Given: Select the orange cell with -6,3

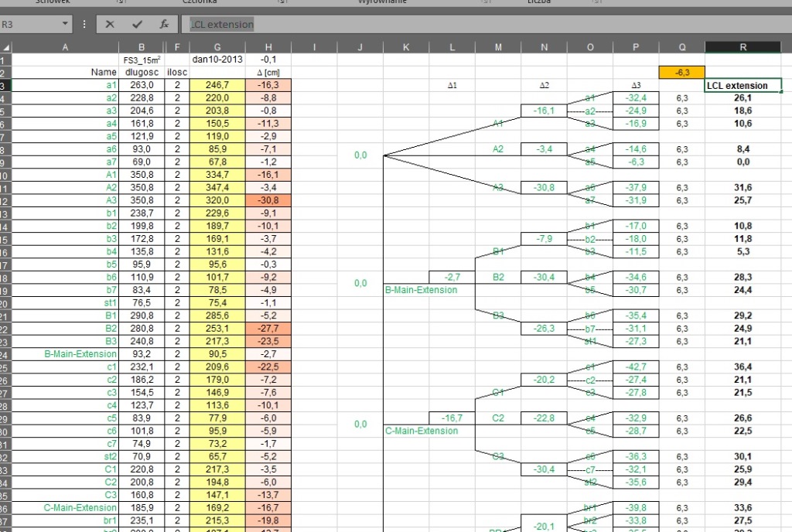Looking at the screenshot, I should coord(682,73).
